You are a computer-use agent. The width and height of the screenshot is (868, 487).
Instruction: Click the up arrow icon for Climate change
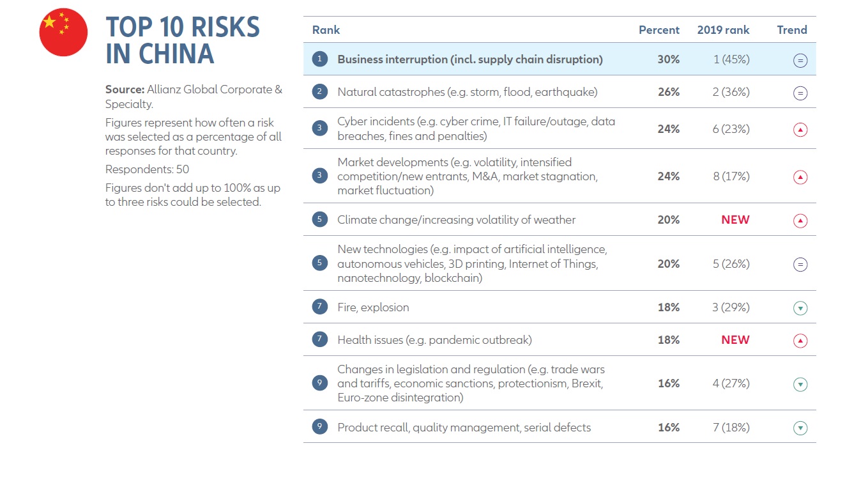tap(800, 221)
